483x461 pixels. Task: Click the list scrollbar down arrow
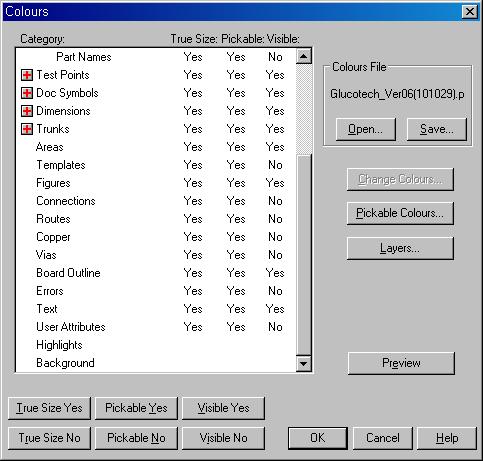click(x=303, y=364)
